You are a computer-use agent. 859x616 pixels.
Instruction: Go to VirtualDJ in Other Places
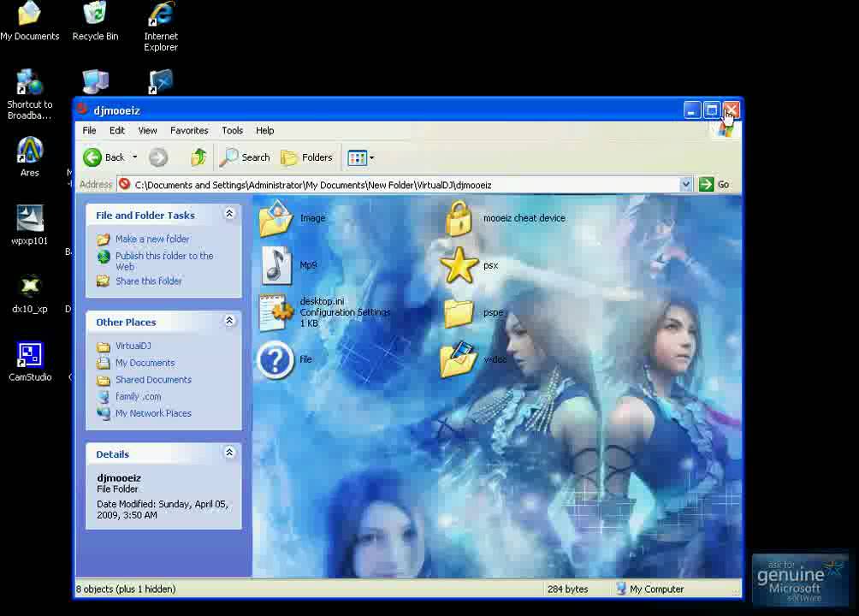coord(133,346)
